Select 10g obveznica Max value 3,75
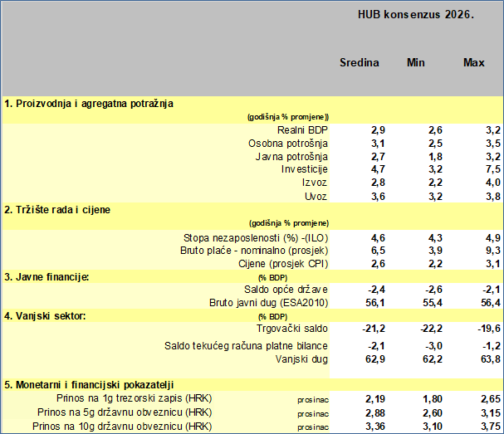The image size is (504, 434). [x=491, y=427]
